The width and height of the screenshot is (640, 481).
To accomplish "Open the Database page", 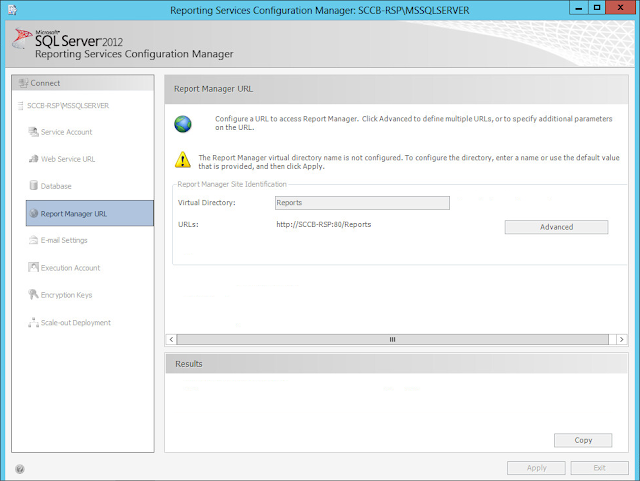I will click(56, 186).
